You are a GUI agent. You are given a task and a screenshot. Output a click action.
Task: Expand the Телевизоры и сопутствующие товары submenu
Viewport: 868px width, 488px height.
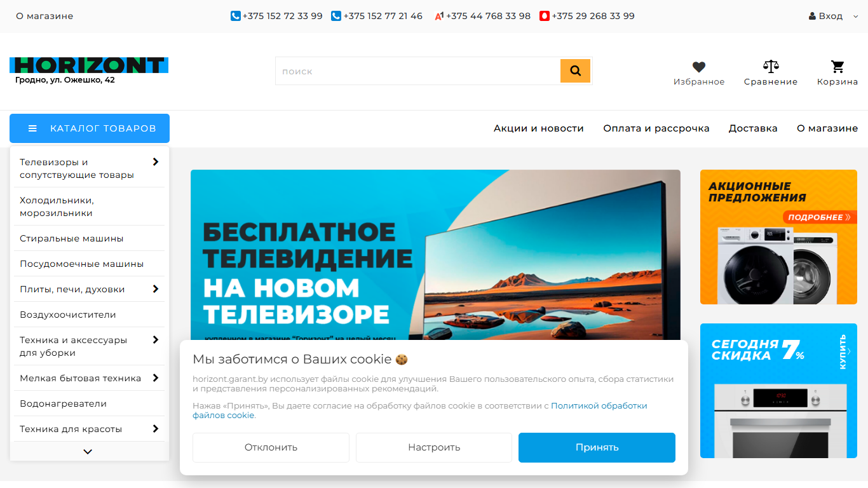156,162
